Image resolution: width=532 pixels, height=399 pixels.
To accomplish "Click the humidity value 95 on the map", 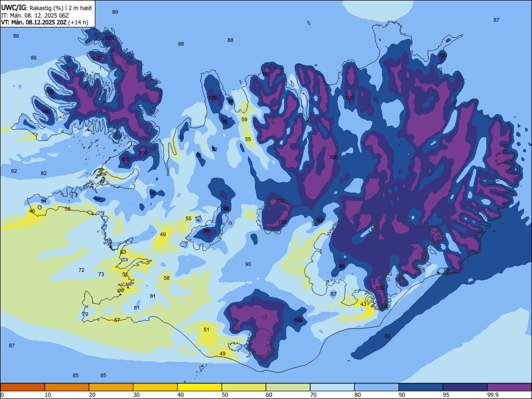I will pos(153,193).
